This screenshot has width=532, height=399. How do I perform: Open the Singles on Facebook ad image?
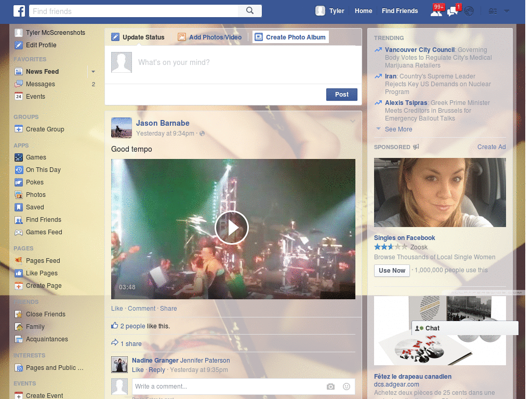440,192
